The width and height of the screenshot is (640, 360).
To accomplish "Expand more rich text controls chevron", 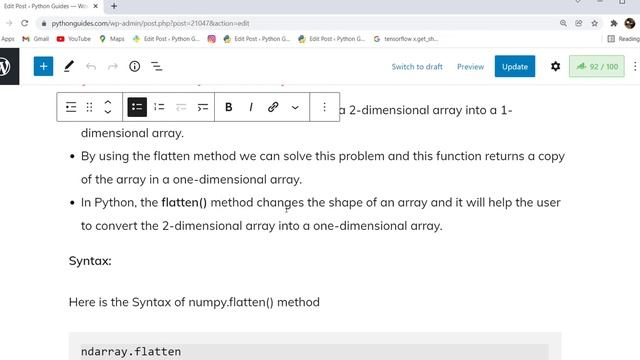I will click(295, 108).
